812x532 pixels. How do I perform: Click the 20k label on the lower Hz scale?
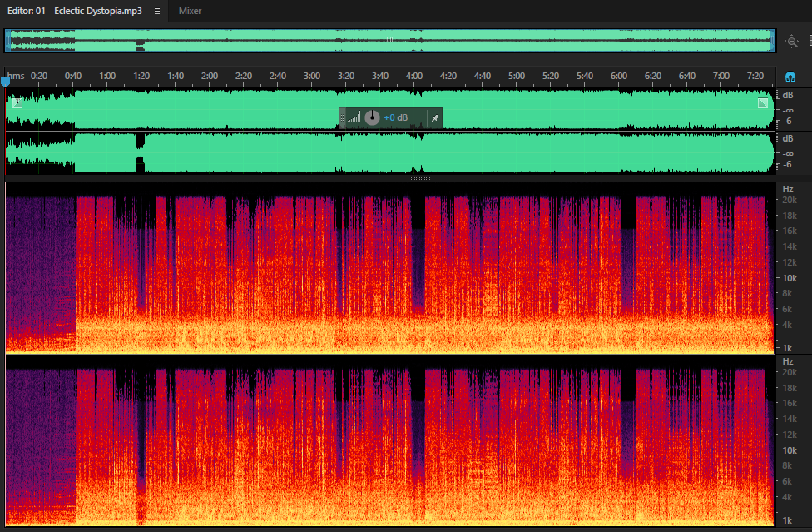click(x=790, y=372)
